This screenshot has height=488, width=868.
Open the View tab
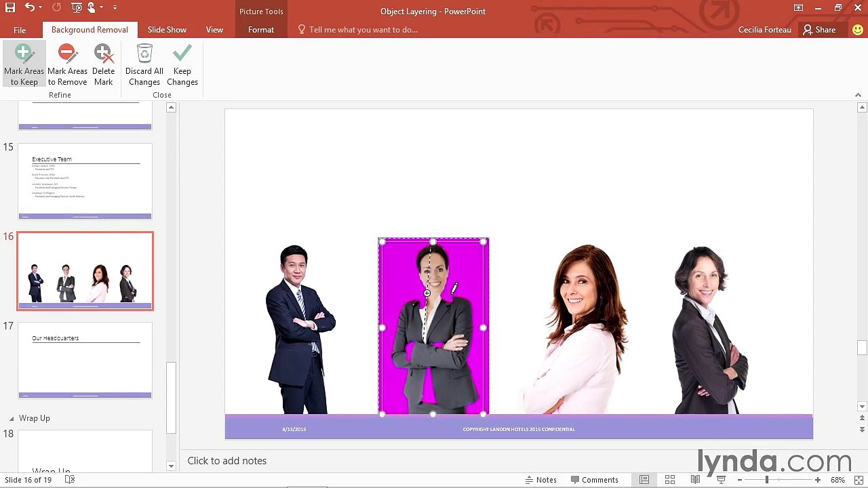pyautogui.click(x=214, y=30)
